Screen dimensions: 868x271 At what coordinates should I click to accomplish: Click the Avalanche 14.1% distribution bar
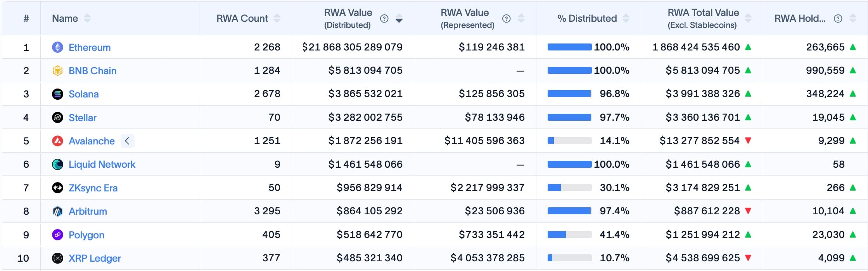point(569,141)
